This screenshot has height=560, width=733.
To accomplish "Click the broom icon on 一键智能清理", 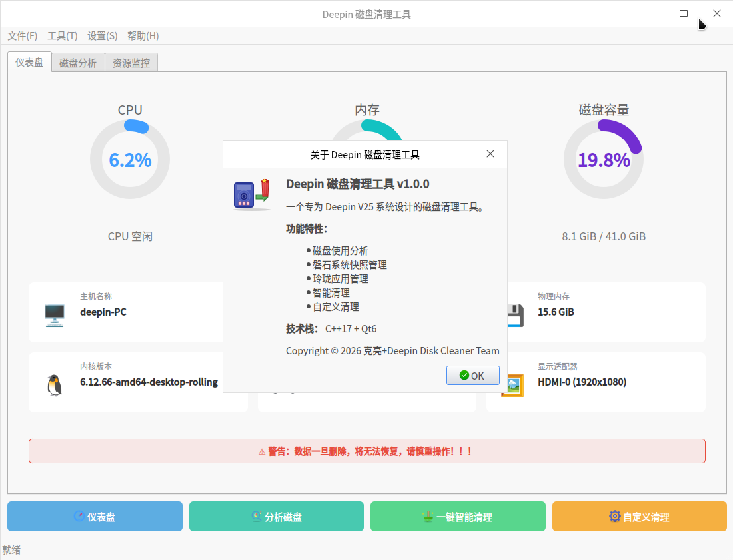I will 428,516.
